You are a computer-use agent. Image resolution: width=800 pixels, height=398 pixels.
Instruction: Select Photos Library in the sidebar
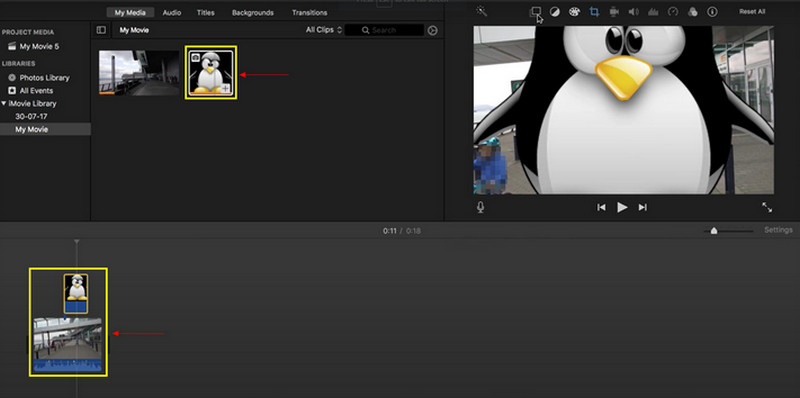44,78
